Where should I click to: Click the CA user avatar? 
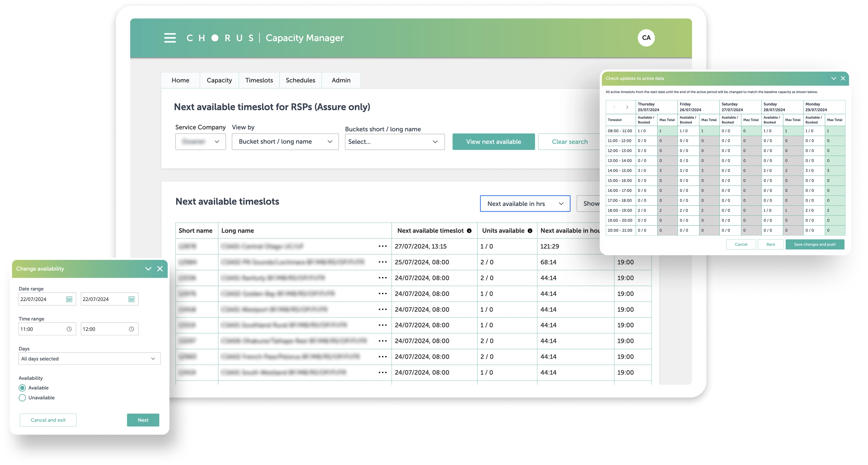click(646, 37)
